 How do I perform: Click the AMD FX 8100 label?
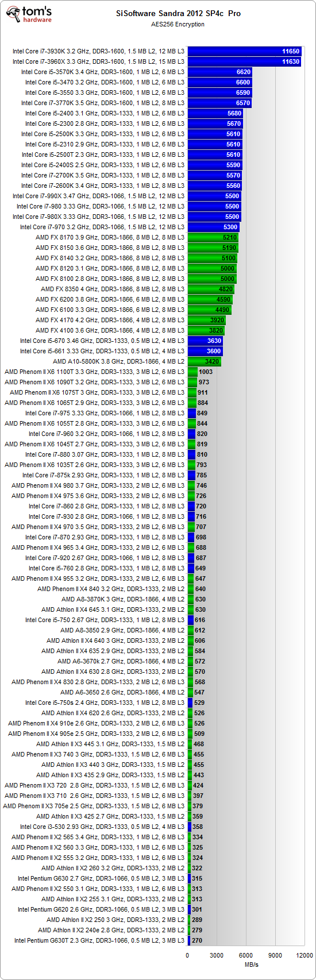point(110,279)
